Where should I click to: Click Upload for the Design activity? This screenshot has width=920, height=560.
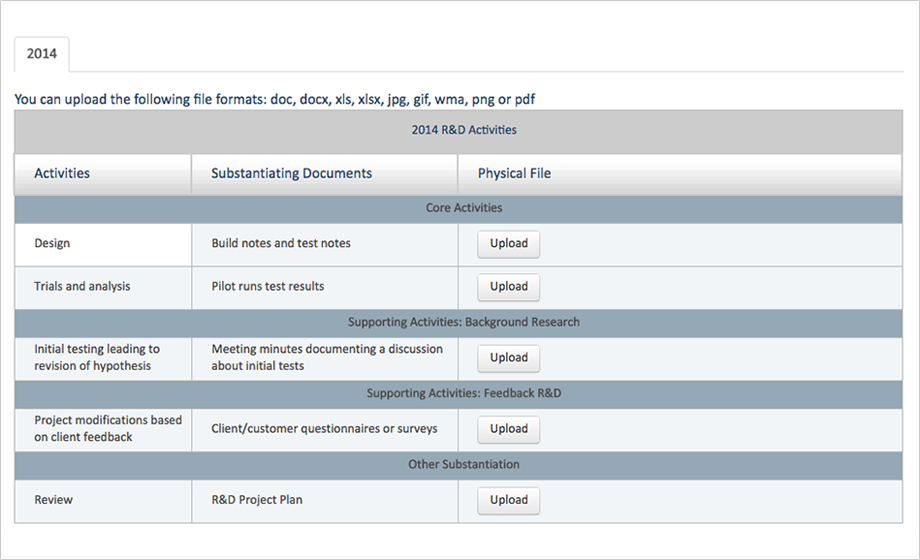pyautogui.click(x=508, y=244)
